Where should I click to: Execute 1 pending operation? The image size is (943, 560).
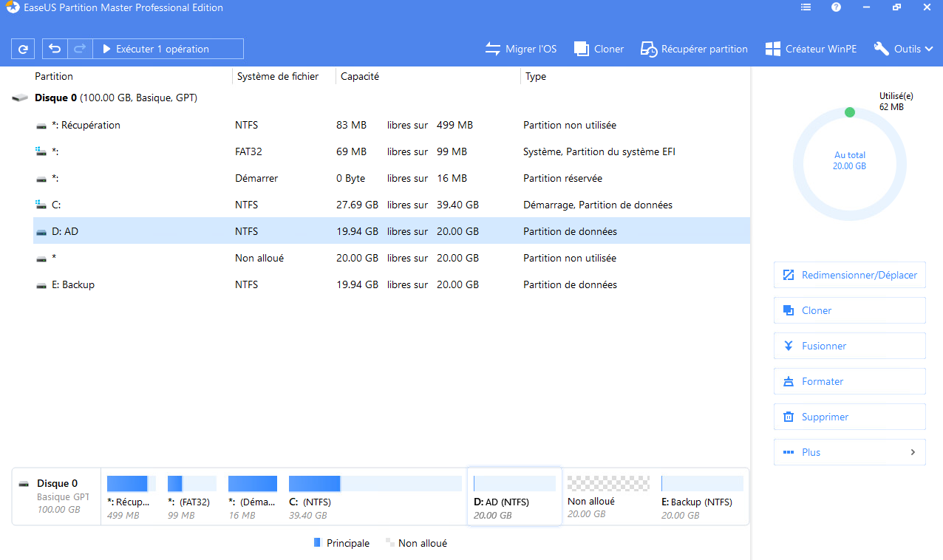tap(168, 49)
